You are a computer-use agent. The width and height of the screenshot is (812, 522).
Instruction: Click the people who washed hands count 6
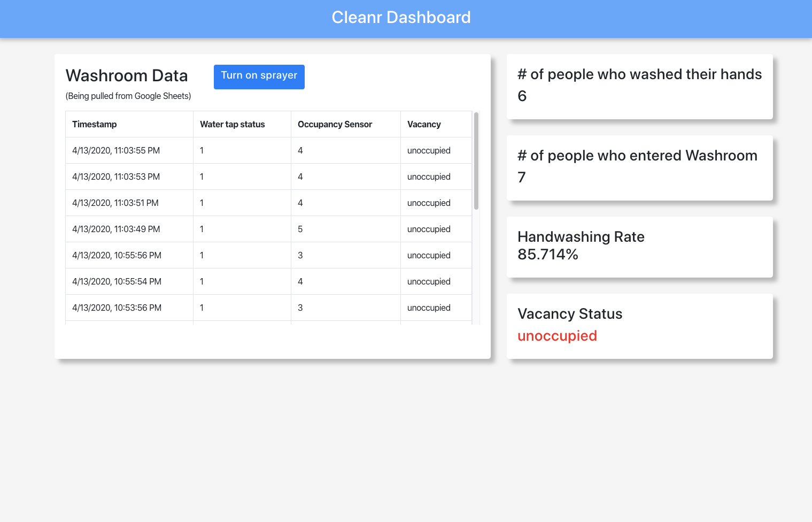pos(522,96)
